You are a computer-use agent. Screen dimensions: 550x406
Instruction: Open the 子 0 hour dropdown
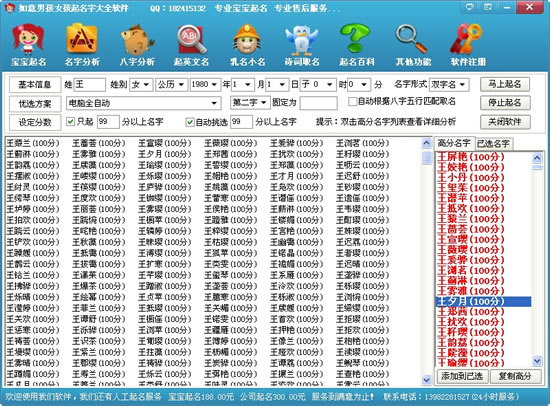coord(318,85)
